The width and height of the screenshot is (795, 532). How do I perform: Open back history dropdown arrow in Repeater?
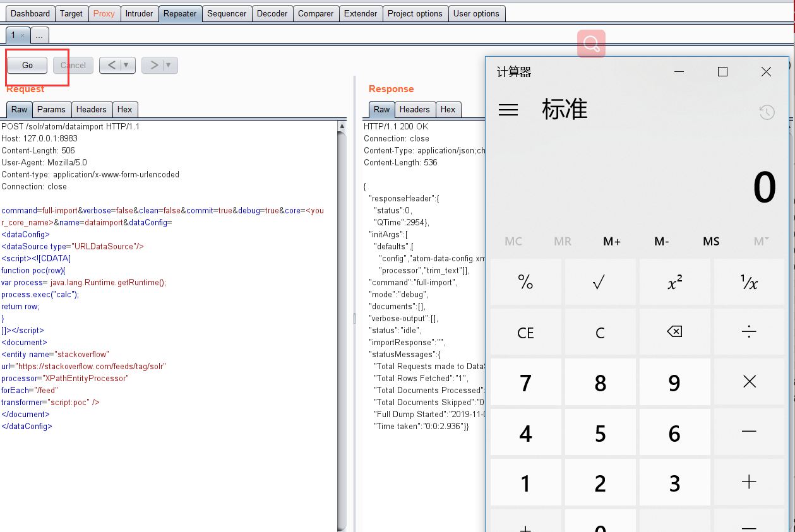click(128, 65)
